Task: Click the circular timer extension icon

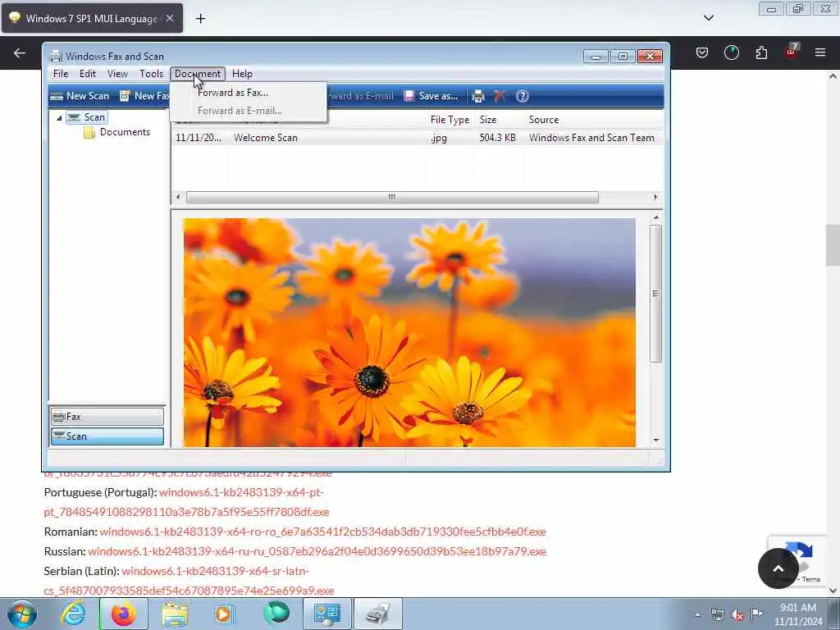Action: pyautogui.click(x=731, y=52)
